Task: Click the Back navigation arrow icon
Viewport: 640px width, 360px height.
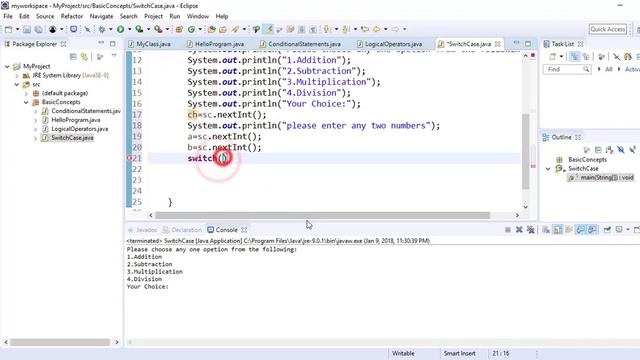Action: [x=376, y=29]
